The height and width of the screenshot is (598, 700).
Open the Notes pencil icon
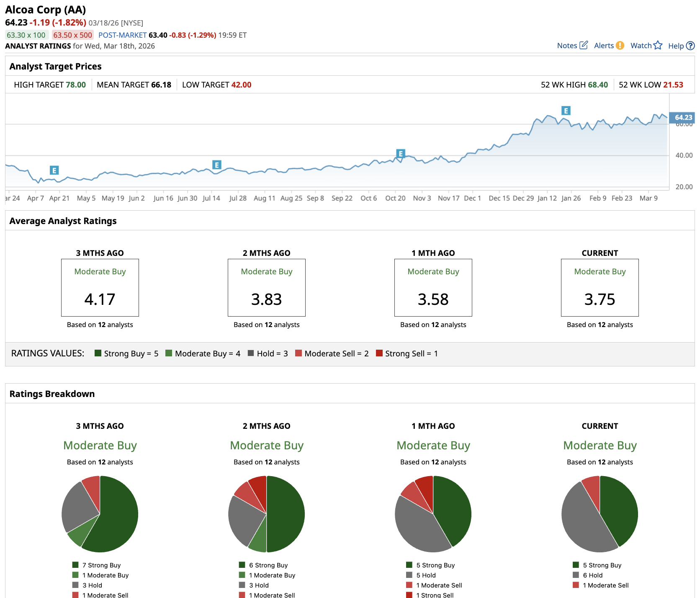[x=584, y=45]
